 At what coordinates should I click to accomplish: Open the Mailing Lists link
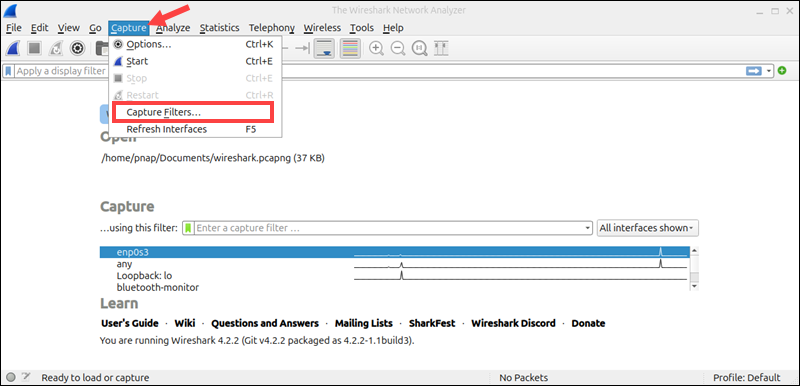point(364,323)
